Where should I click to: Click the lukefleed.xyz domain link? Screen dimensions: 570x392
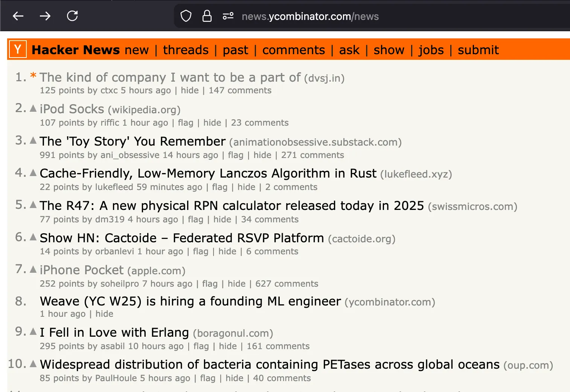coord(416,174)
